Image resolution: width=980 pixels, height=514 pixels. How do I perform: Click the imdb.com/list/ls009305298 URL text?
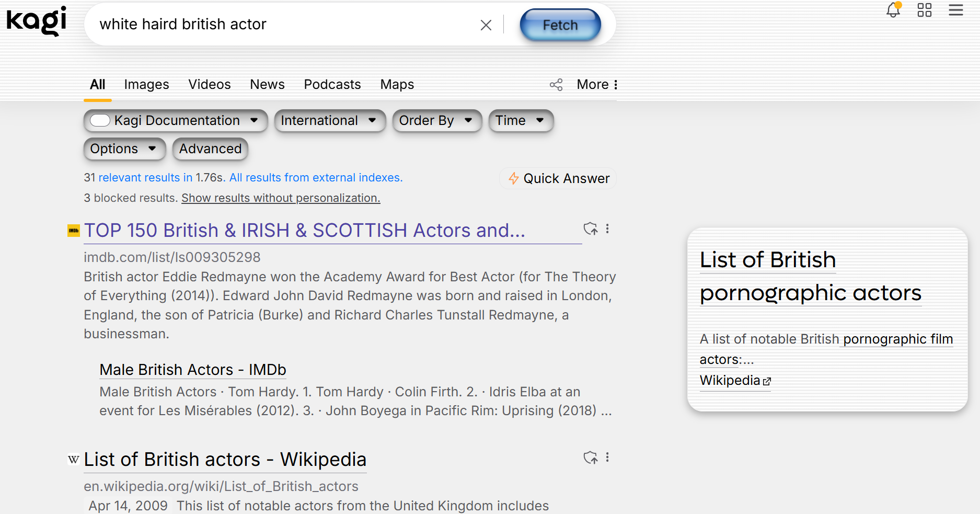coord(172,257)
